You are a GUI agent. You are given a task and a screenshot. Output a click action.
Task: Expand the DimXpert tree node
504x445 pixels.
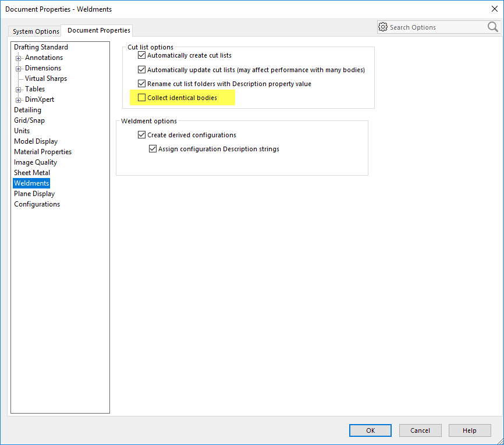[18, 100]
